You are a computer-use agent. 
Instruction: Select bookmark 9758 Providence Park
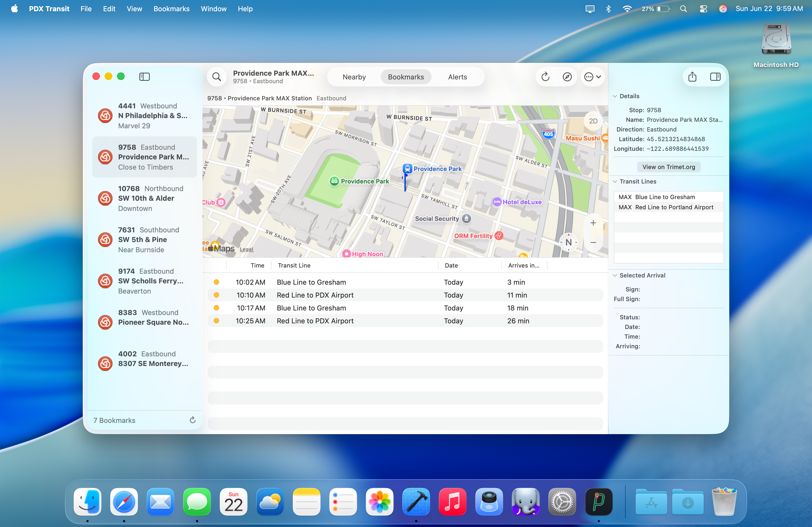click(x=145, y=157)
